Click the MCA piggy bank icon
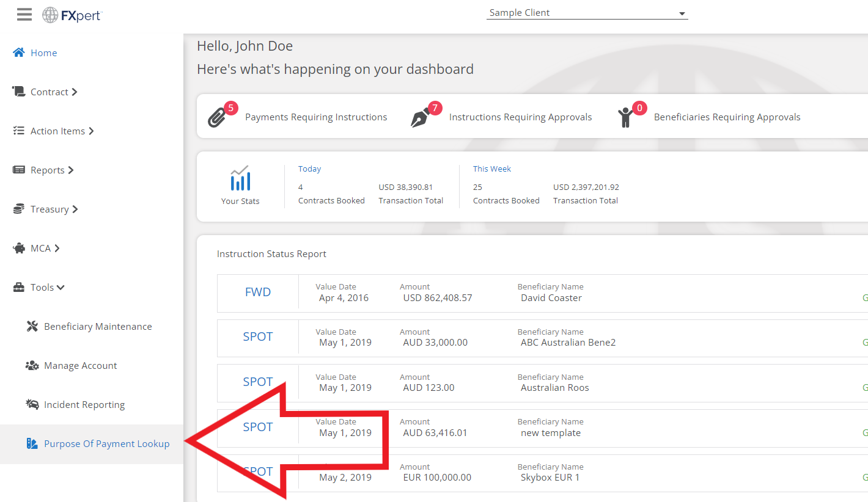Viewport: 868px width, 502px height. (19, 248)
